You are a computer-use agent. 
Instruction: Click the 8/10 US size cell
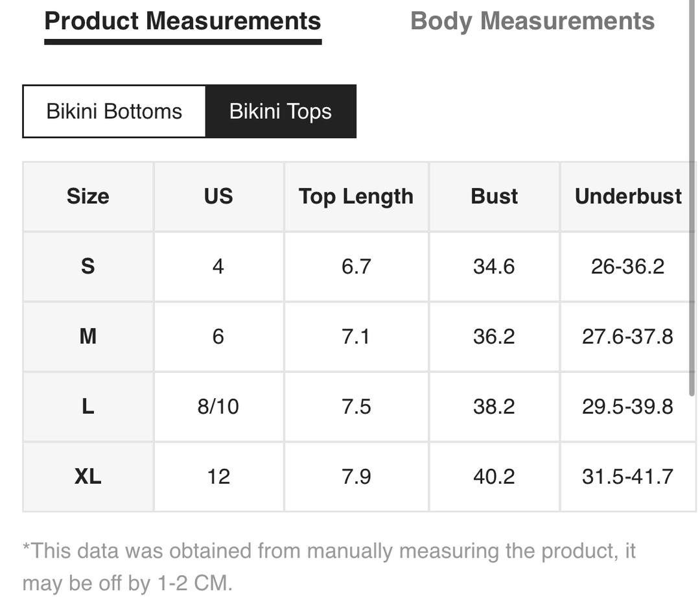coord(218,407)
